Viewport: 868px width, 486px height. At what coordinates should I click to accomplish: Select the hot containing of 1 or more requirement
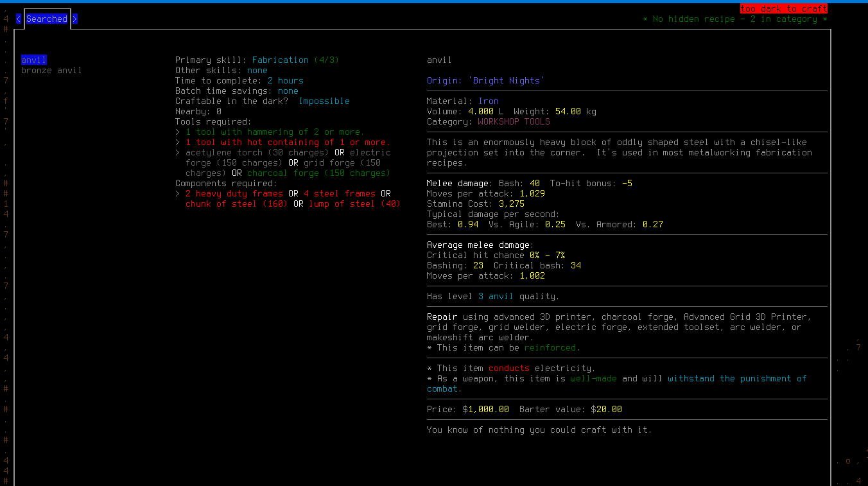(288, 143)
